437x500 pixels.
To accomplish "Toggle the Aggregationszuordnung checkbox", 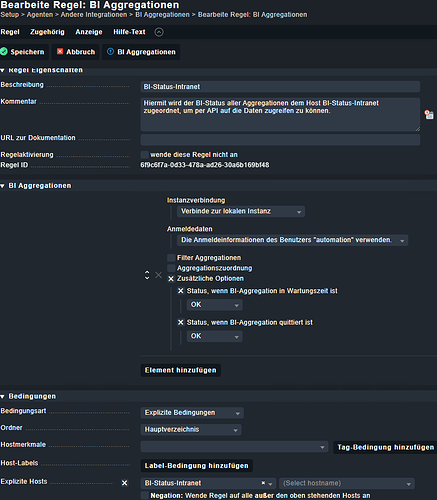I will [x=171, y=268].
